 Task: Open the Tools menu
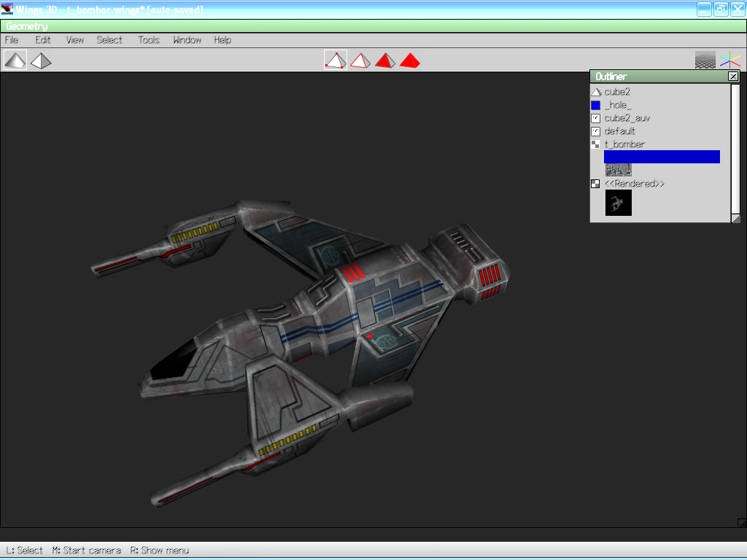148,40
